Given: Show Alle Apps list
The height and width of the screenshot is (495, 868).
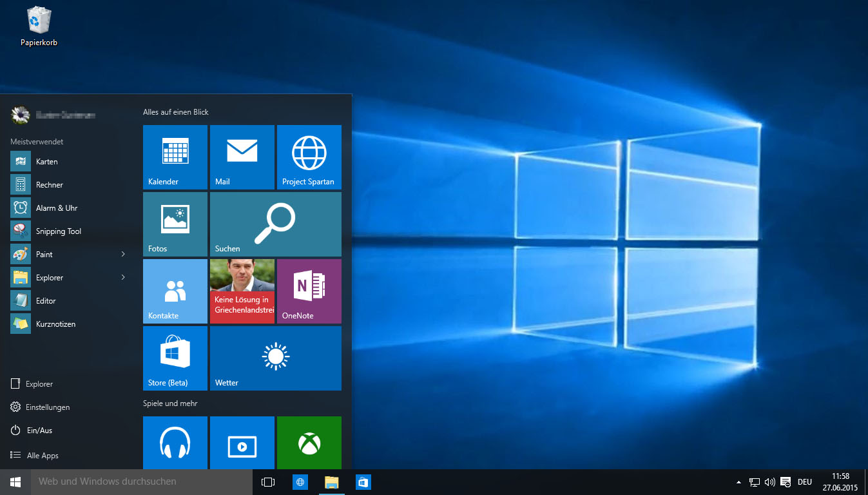Looking at the screenshot, I should tap(42, 456).
